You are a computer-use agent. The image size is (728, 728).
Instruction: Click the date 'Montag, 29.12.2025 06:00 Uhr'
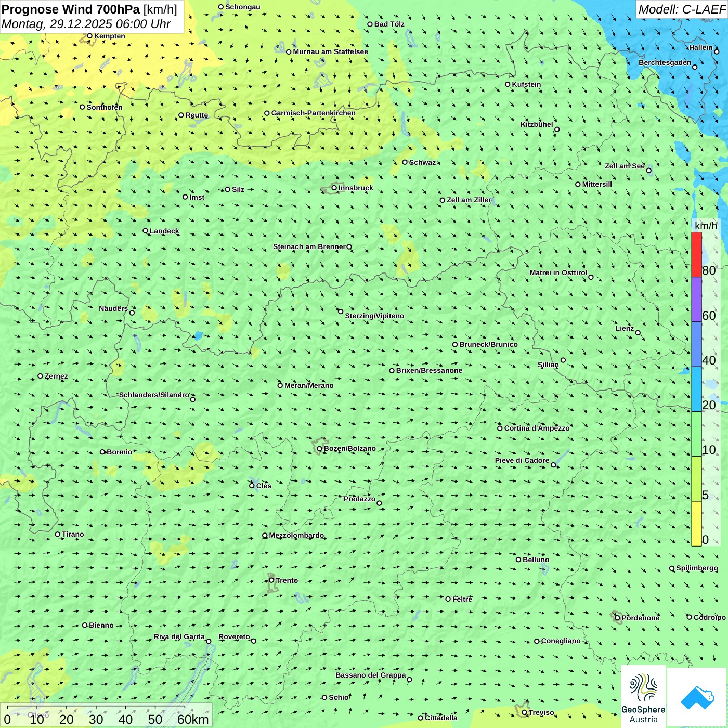point(86,24)
